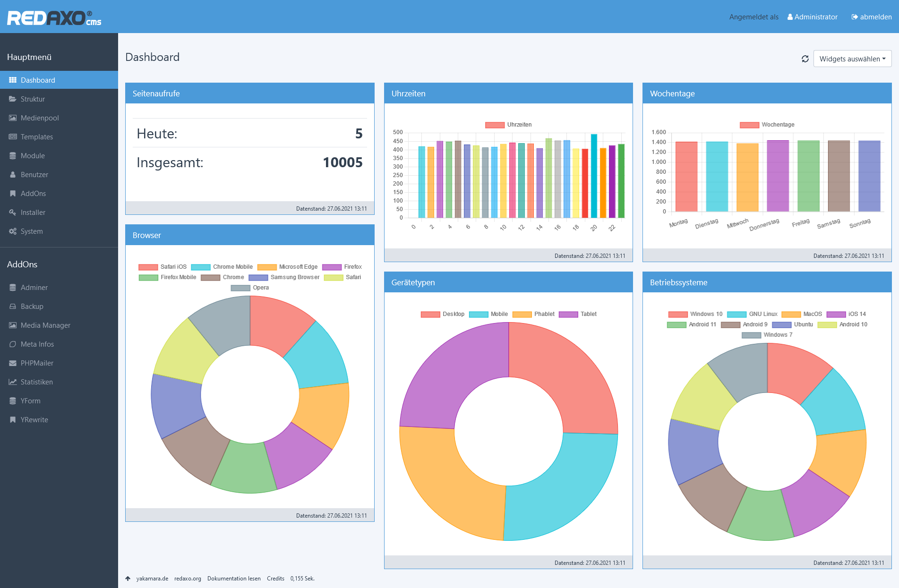Click the Browser widget header

pyautogui.click(x=250, y=235)
